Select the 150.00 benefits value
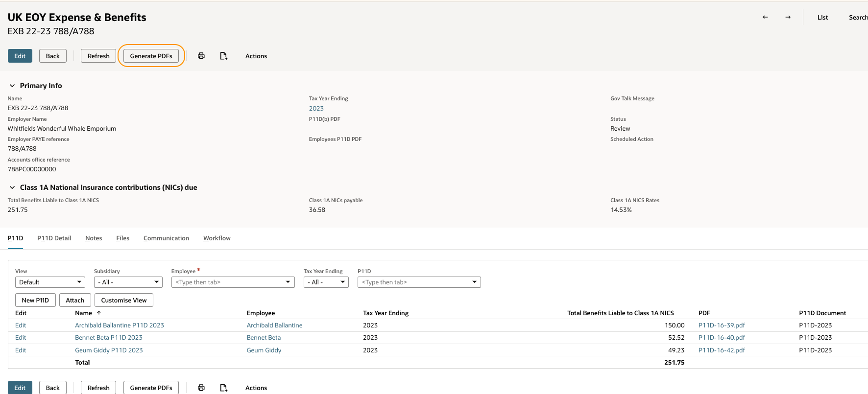This screenshot has width=868, height=394. coord(675,325)
